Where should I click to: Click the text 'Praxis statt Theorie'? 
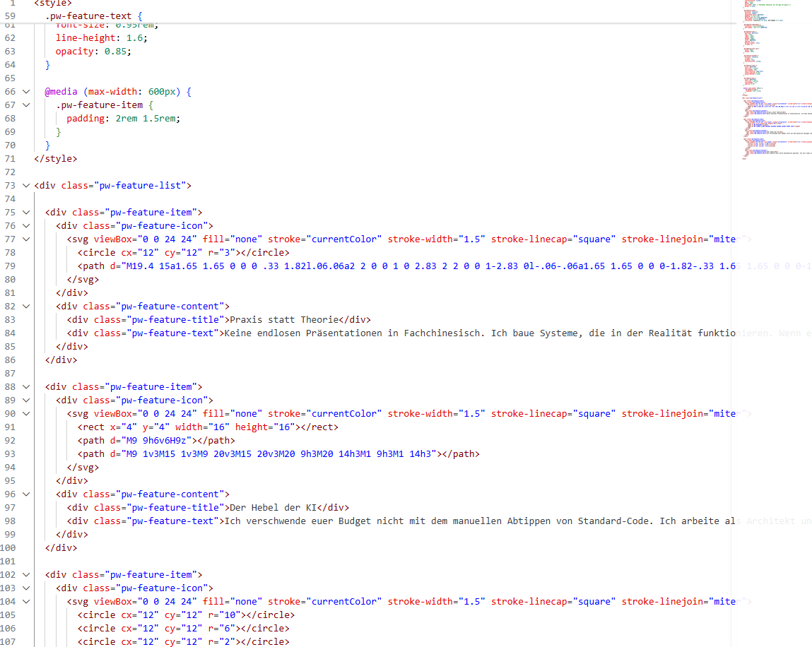point(284,320)
